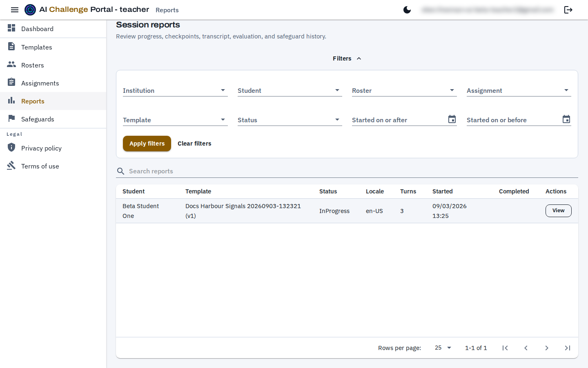Open the hamburger navigation menu
Viewport: 588px width, 368px height.
15,10
